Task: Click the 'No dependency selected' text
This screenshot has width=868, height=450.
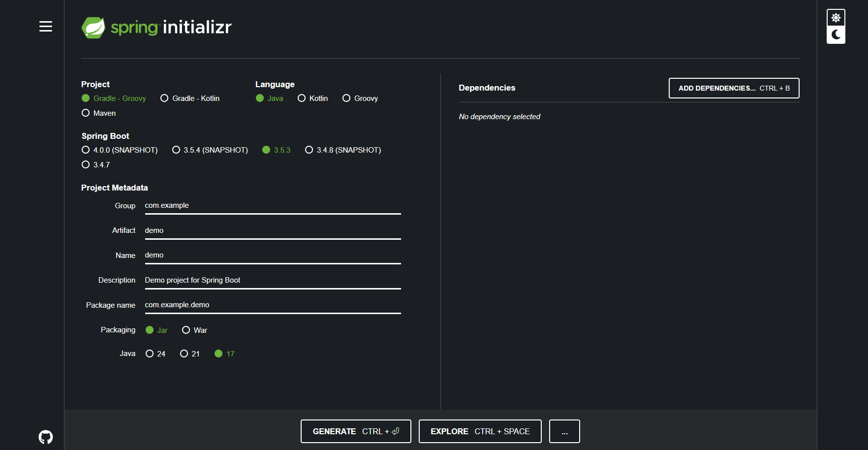Action: (499, 117)
